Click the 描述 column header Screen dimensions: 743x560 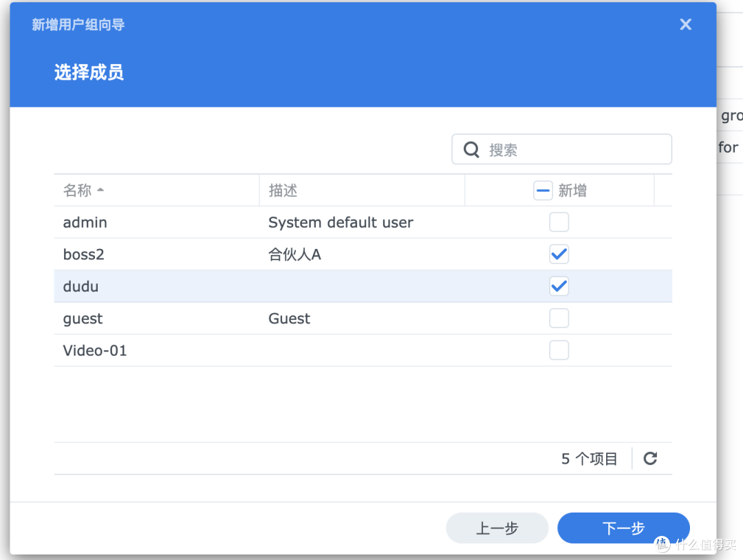[362, 191]
